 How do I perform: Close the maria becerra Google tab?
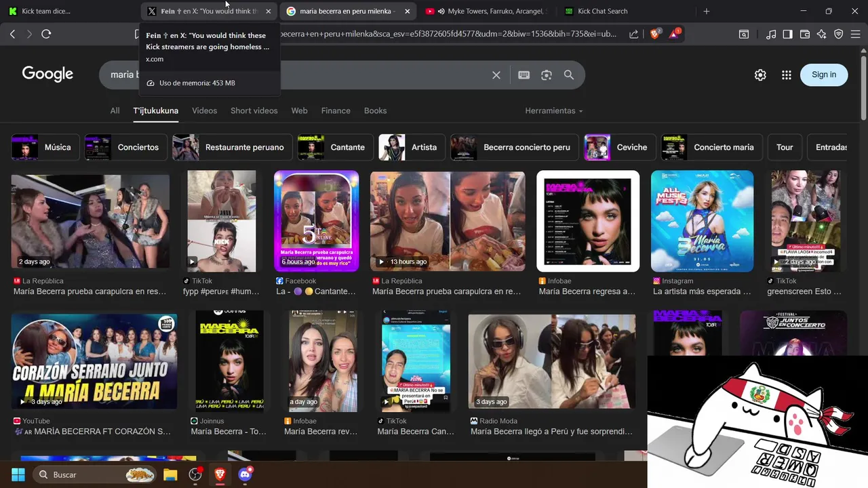407,11
